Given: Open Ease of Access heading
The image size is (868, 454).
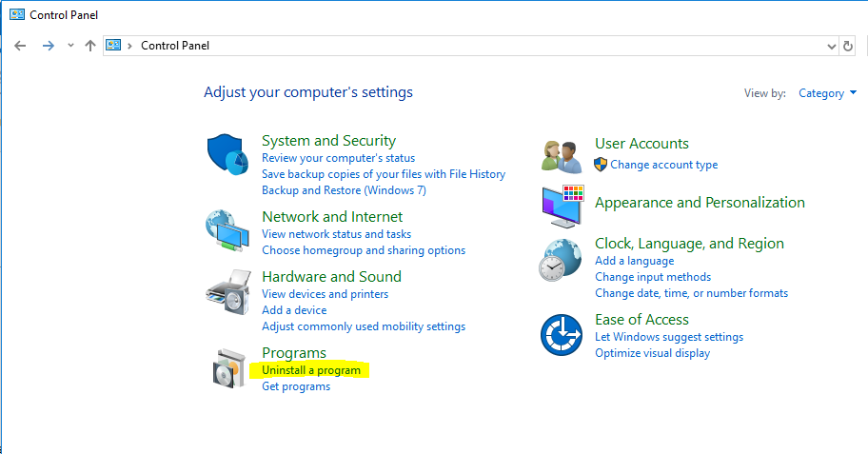Looking at the screenshot, I should click(x=641, y=320).
